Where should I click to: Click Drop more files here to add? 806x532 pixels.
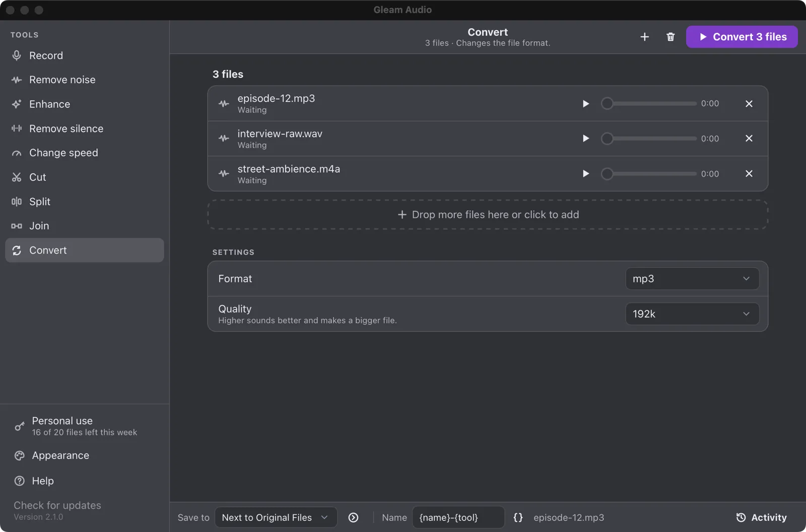tap(488, 214)
